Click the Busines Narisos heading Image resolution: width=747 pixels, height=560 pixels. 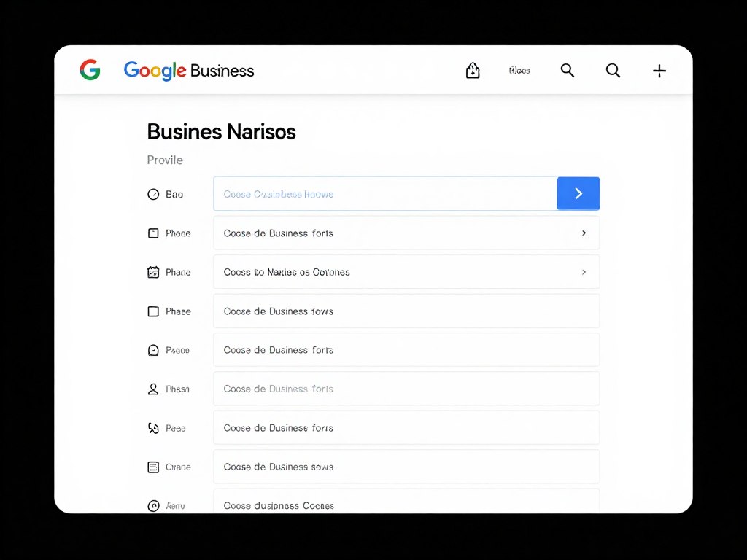point(221,131)
